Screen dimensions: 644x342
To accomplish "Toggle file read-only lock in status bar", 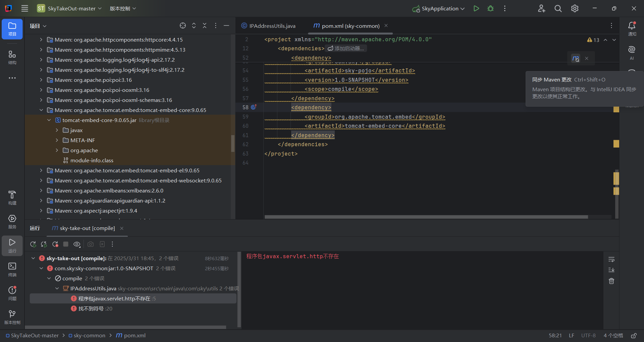I will [x=634, y=336].
